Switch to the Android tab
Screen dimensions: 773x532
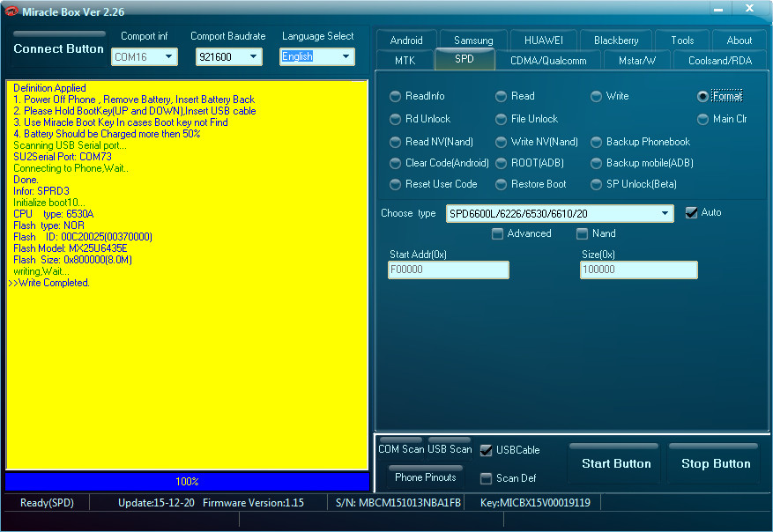click(x=406, y=41)
